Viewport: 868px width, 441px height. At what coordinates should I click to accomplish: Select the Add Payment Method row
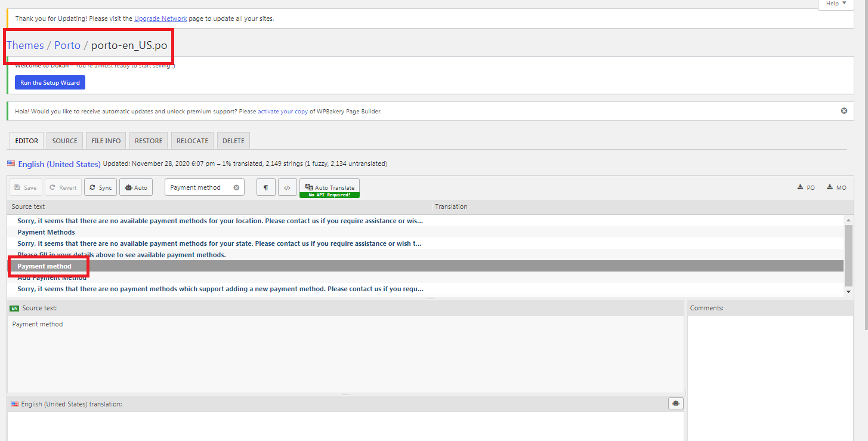[426, 277]
